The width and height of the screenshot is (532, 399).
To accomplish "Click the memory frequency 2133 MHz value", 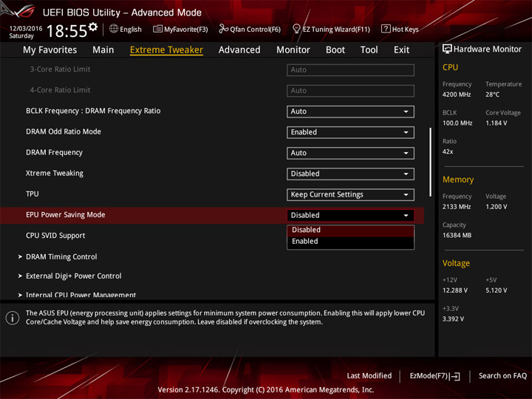I will pos(457,207).
